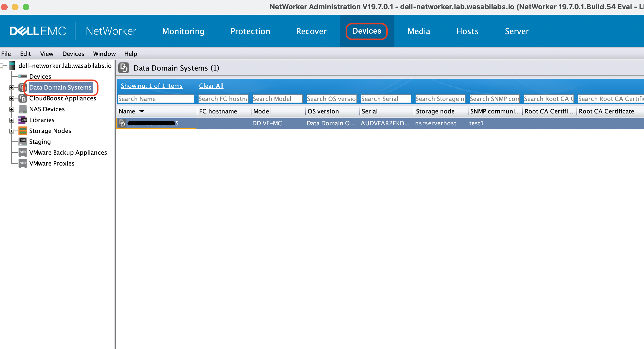Image resolution: width=644 pixels, height=349 pixels.
Task: Expand the Storage Nodes tree node
Action: click(x=12, y=131)
